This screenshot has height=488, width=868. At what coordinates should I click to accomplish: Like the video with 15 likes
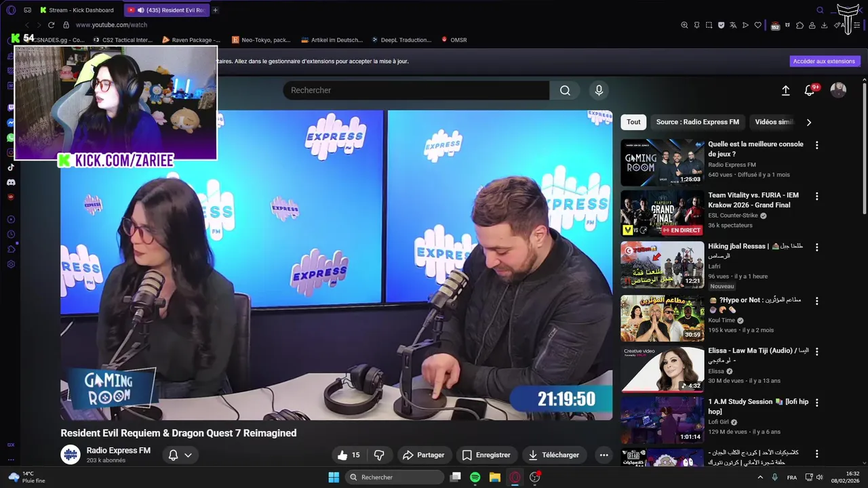349,455
